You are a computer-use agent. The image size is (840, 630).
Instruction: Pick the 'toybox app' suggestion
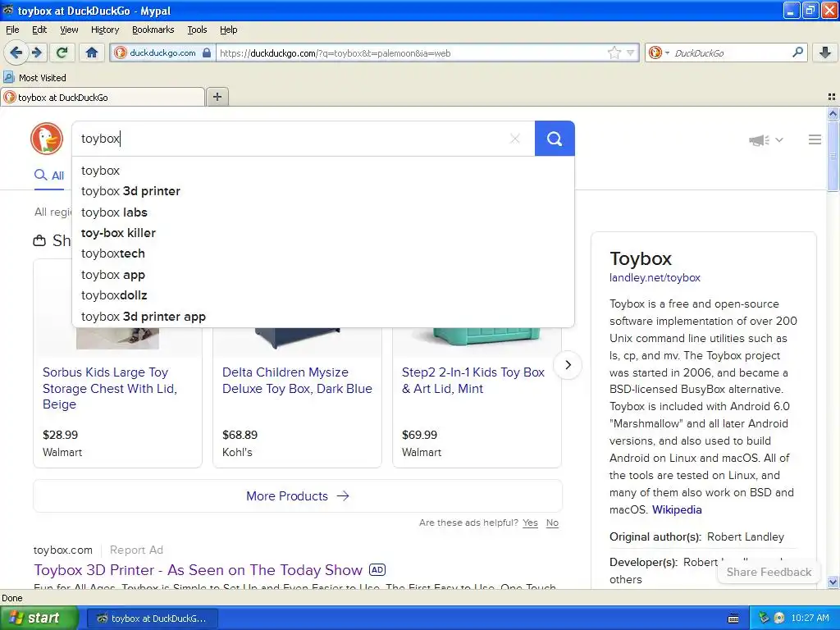323,275
